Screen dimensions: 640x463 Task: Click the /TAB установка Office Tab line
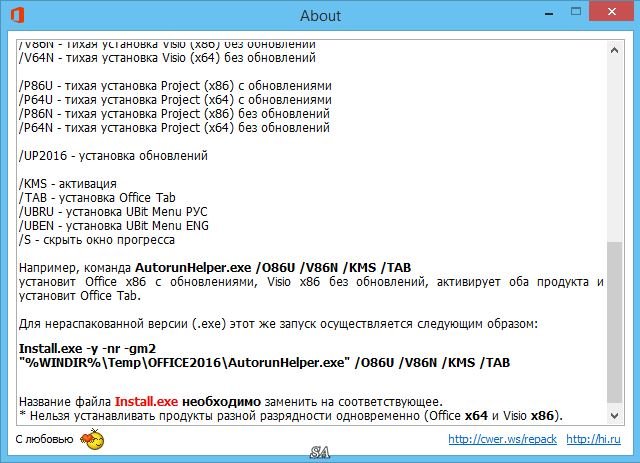click(x=97, y=198)
